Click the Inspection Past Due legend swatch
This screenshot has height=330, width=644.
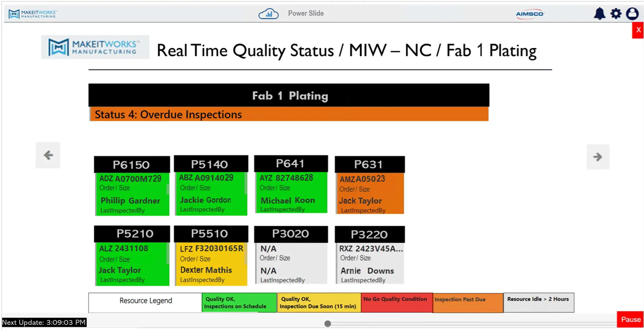click(468, 303)
